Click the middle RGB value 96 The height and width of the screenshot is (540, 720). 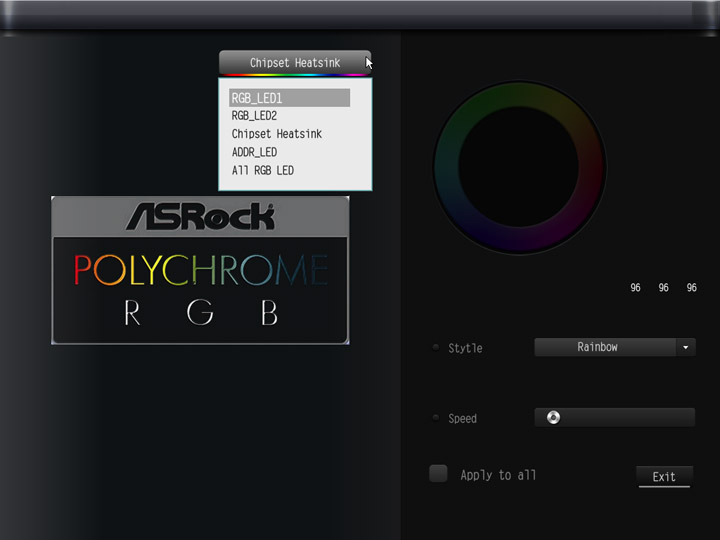click(x=664, y=287)
